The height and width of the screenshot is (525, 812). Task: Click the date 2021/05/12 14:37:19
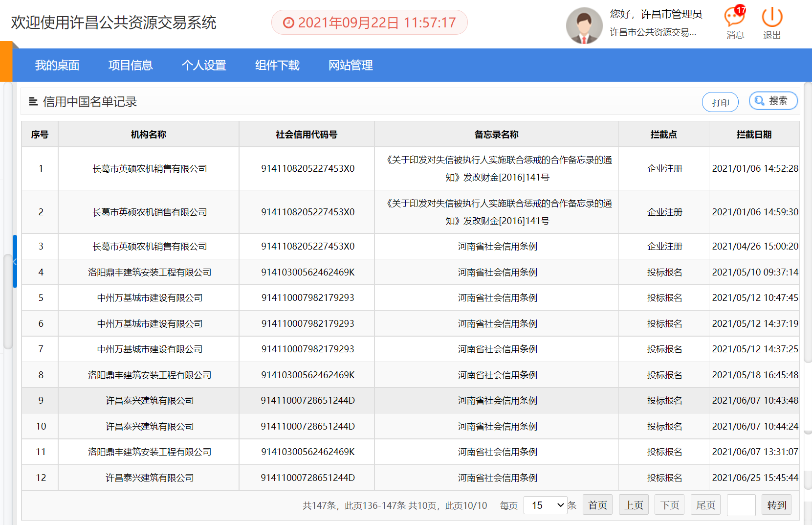tap(755, 323)
